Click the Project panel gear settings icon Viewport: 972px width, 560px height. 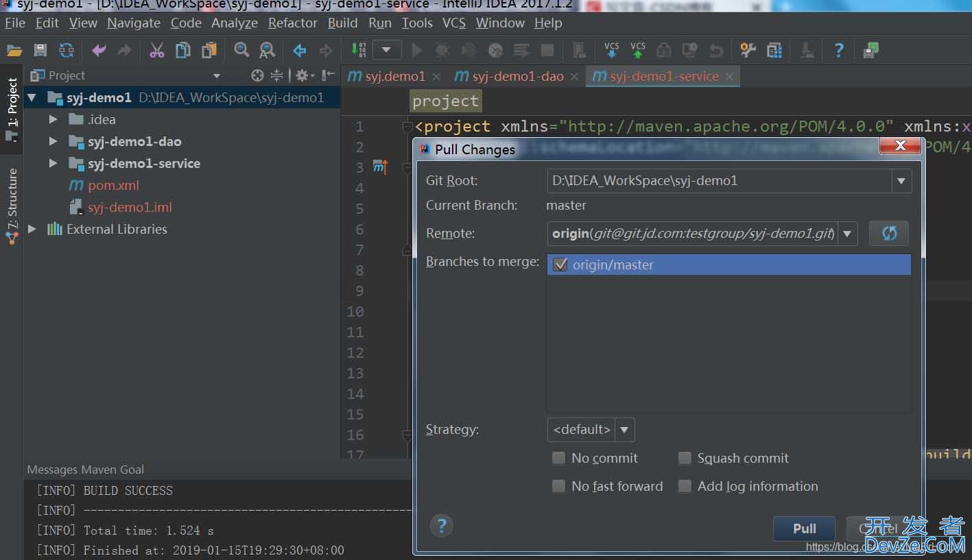coord(302,75)
